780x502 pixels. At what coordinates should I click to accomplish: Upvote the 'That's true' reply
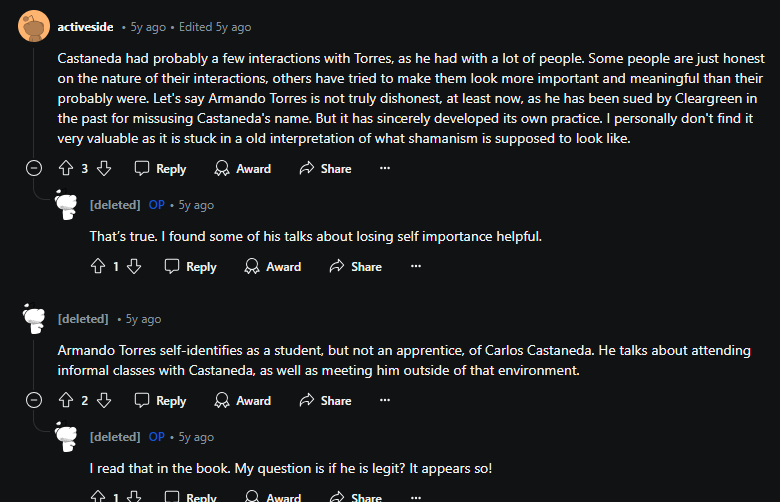click(98, 267)
